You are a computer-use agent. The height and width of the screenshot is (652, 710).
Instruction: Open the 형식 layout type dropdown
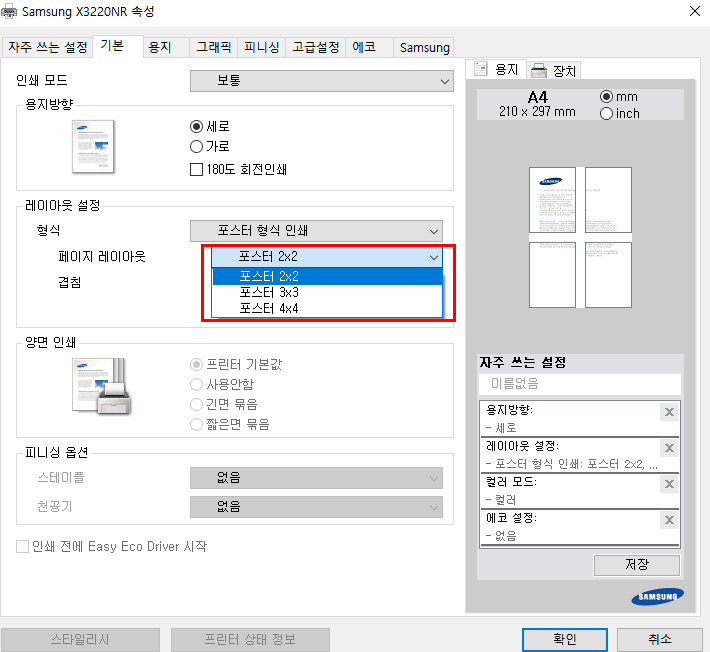click(x=316, y=231)
